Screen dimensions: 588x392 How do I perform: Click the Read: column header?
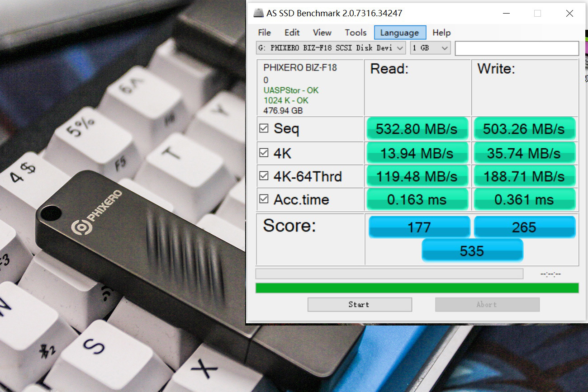pos(389,69)
